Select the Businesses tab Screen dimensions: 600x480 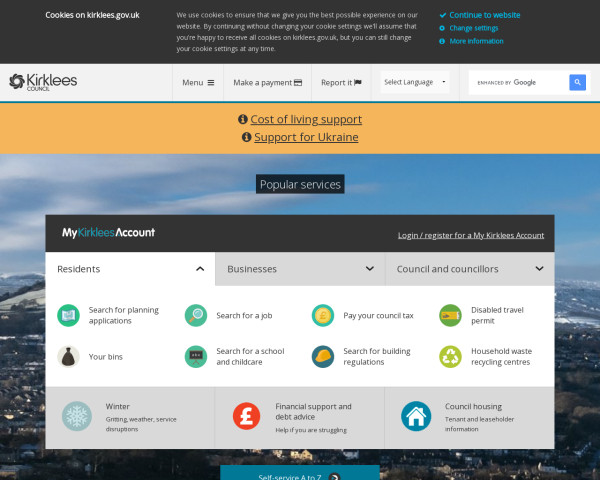(300, 269)
